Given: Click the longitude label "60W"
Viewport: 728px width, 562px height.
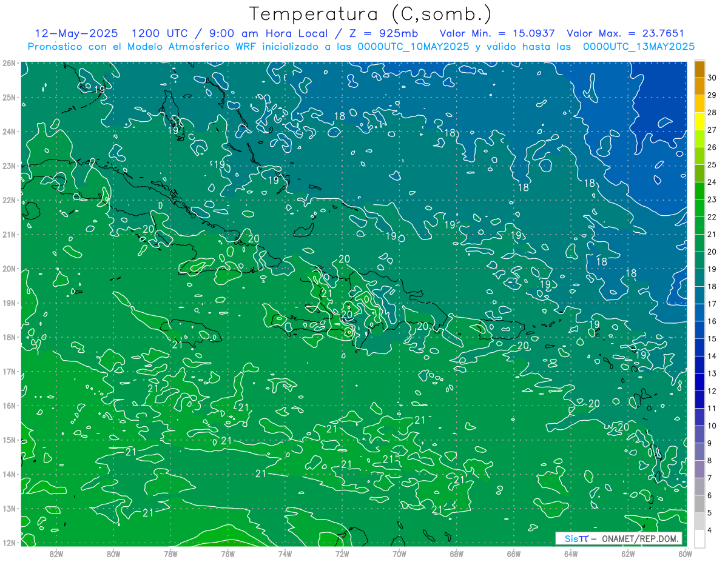Looking at the screenshot, I should point(686,554).
